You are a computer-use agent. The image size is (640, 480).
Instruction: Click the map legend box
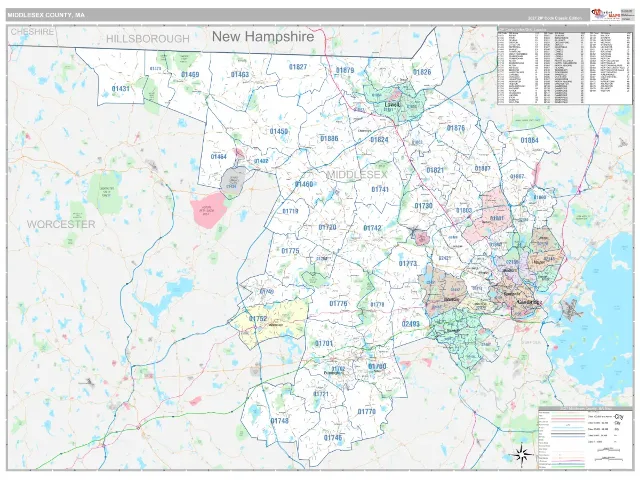tap(585, 438)
